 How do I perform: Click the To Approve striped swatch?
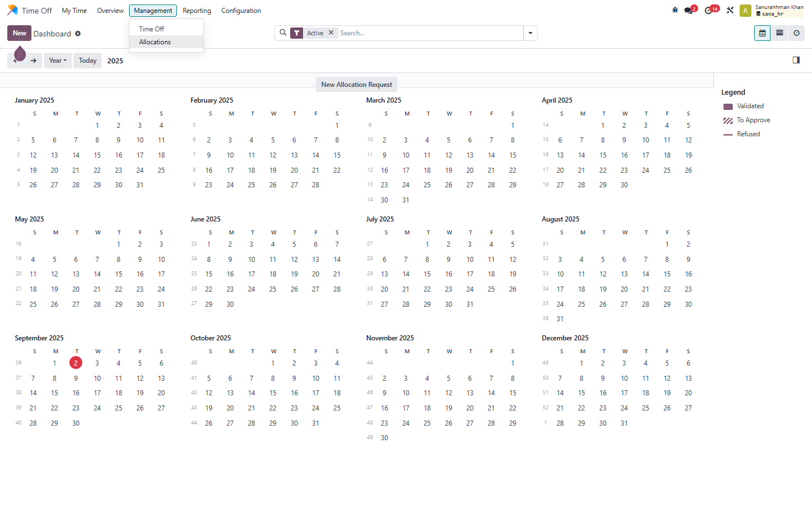[728, 121]
